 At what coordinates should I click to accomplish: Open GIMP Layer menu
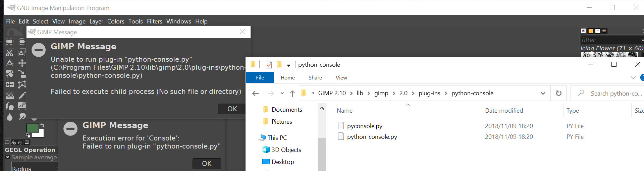[96, 21]
